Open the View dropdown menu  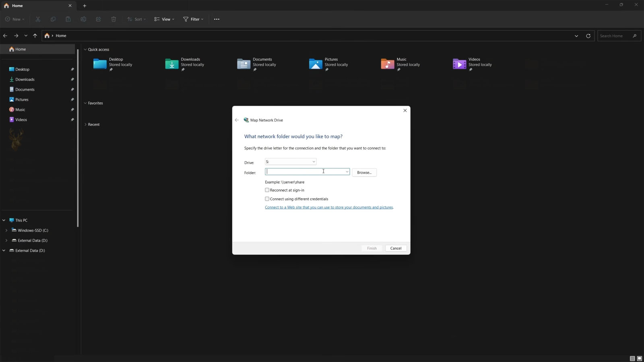tap(164, 19)
